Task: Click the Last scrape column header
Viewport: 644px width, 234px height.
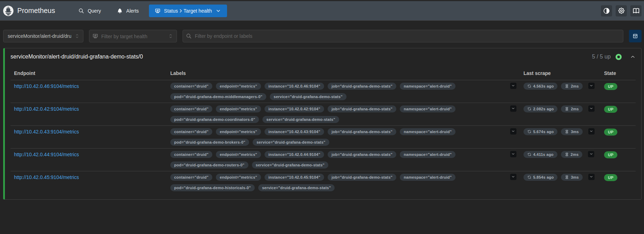Action: (x=537, y=73)
